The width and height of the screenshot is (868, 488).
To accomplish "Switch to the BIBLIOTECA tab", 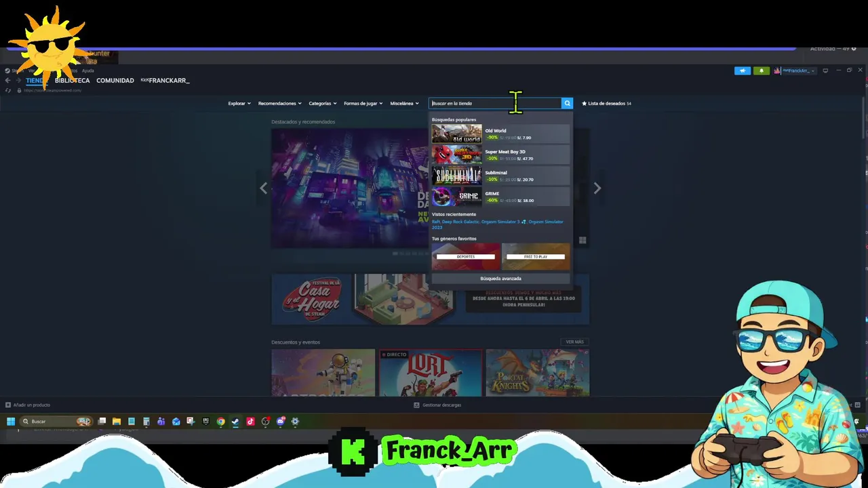I will (x=72, y=81).
